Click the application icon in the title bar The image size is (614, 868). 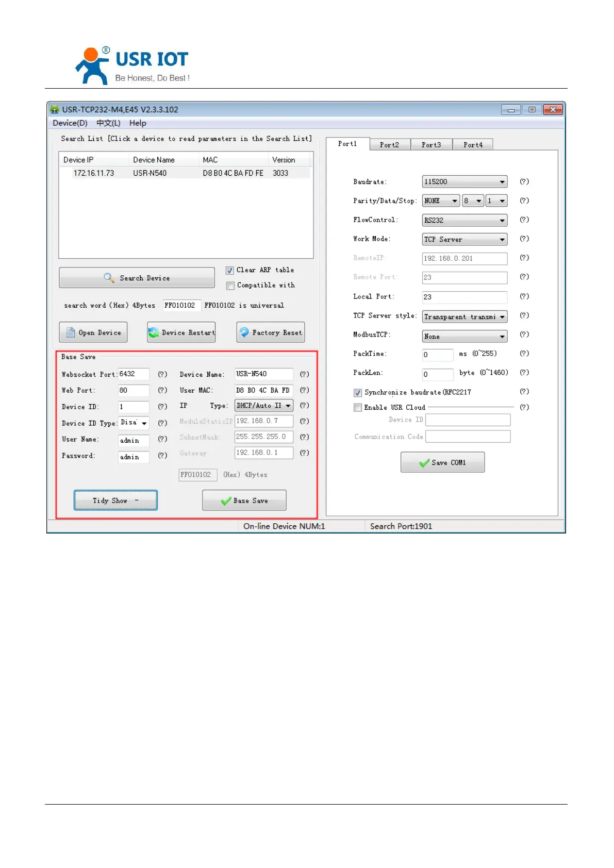(x=55, y=109)
